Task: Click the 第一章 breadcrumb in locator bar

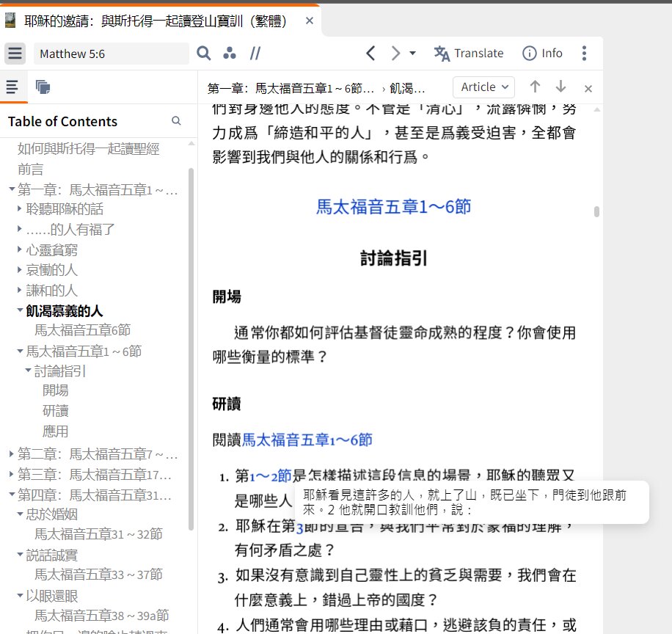Action: (291, 88)
